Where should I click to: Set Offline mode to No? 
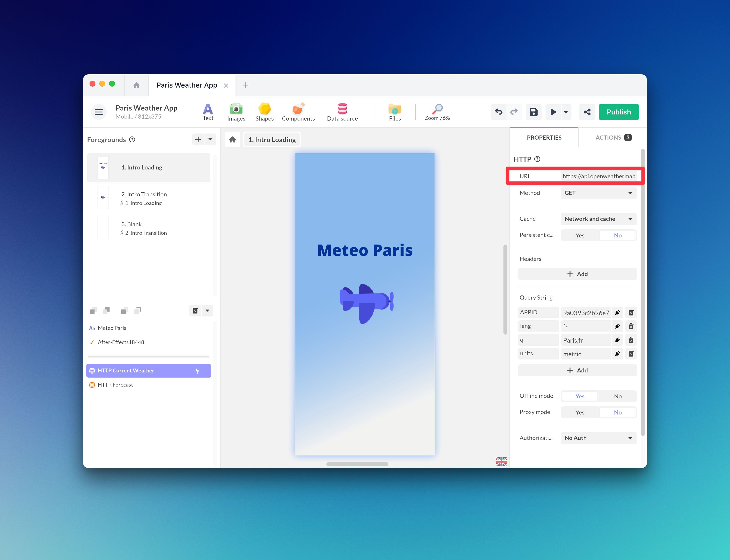coord(618,396)
